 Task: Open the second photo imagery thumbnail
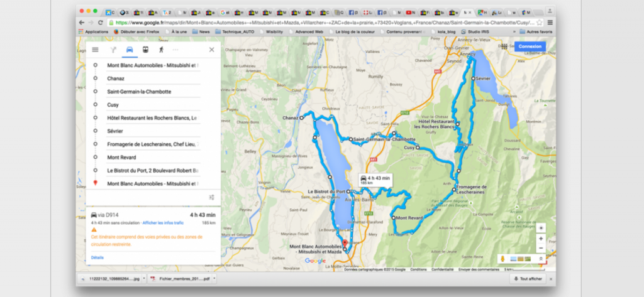(521, 259)
